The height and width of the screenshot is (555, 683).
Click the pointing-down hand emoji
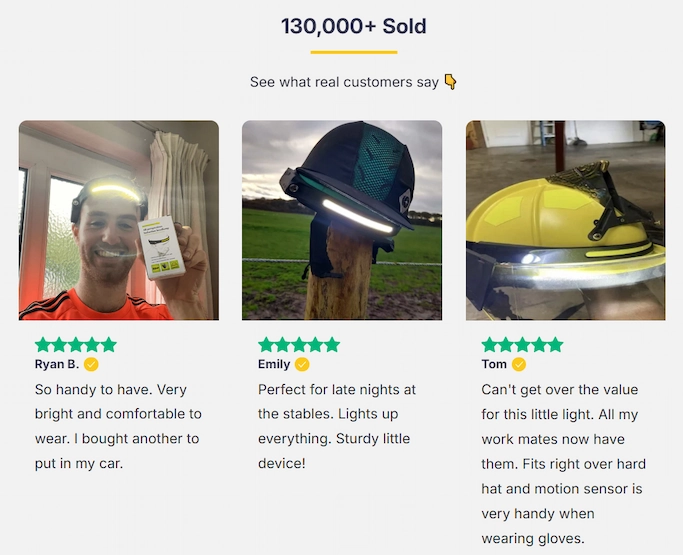[450, 82]
